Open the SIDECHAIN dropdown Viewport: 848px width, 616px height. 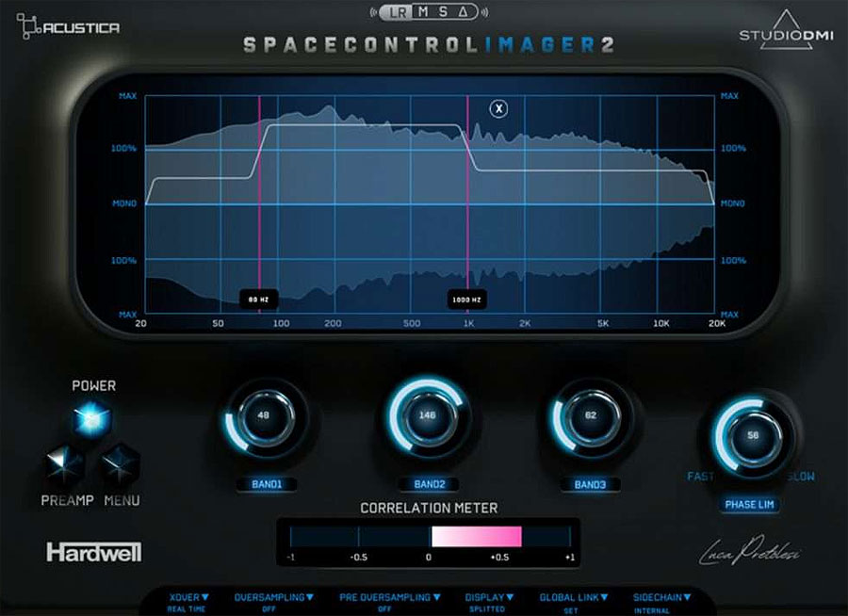click(662, 597)
